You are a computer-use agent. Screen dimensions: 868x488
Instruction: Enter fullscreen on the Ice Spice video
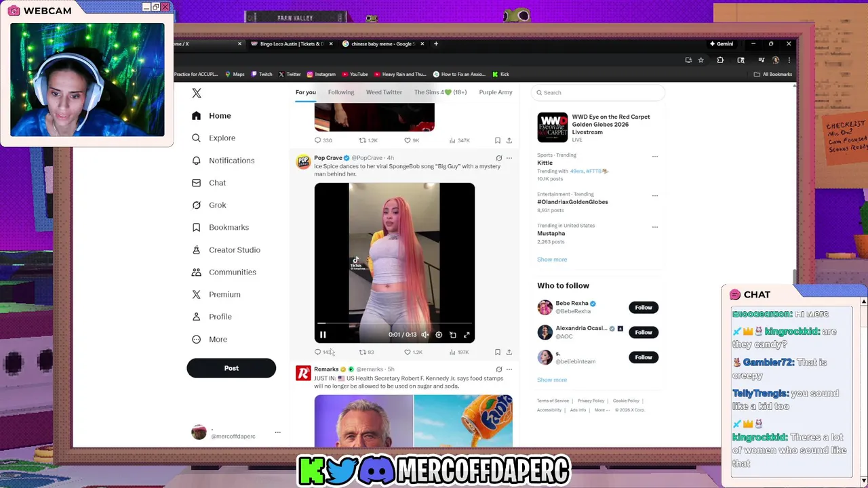pyautogui.click(x=467, y=335)
